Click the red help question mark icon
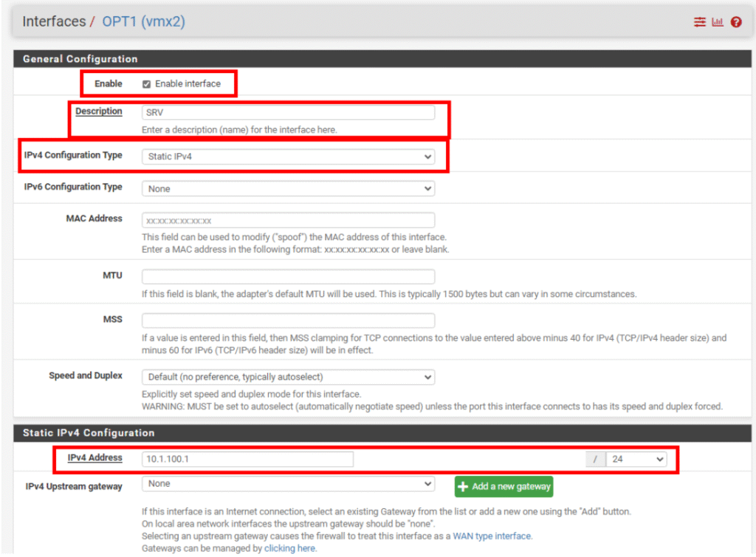Image resolution: width=756 pixels, height=557 pixels. [736, 22]
